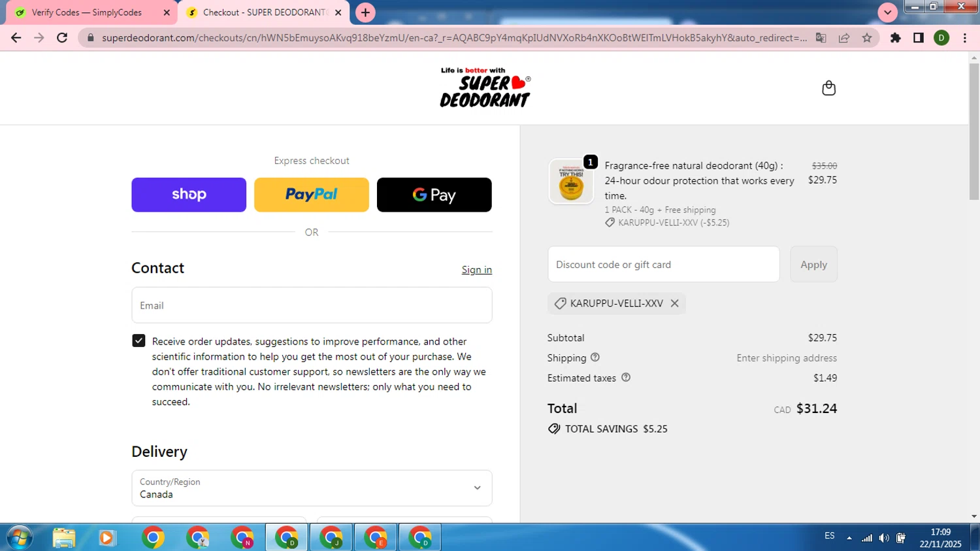Click the vertical page scrollbar thumb
Image resolution: width=980 pixels, height=551 pixels.
974,133
